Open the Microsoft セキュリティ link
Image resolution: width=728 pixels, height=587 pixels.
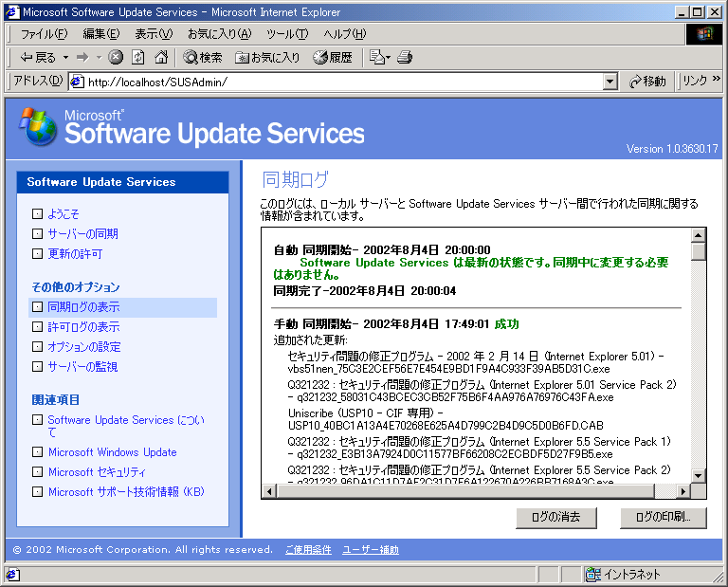97,472
